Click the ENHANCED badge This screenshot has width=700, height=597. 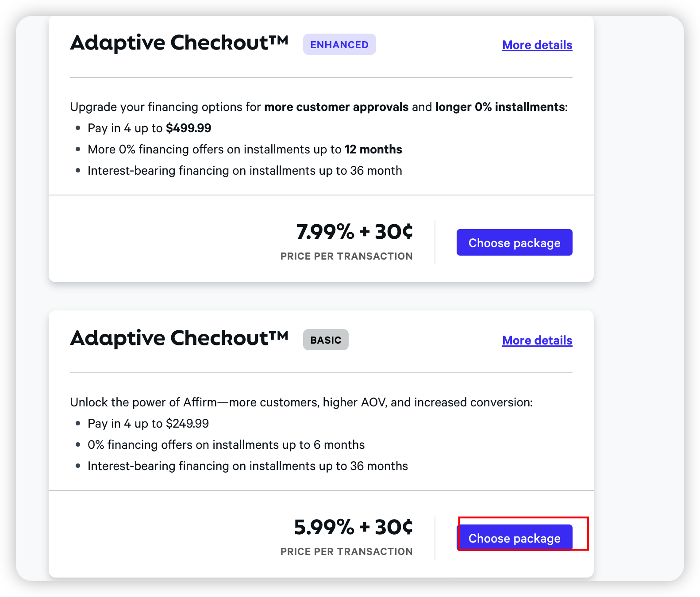click(339, 45)
